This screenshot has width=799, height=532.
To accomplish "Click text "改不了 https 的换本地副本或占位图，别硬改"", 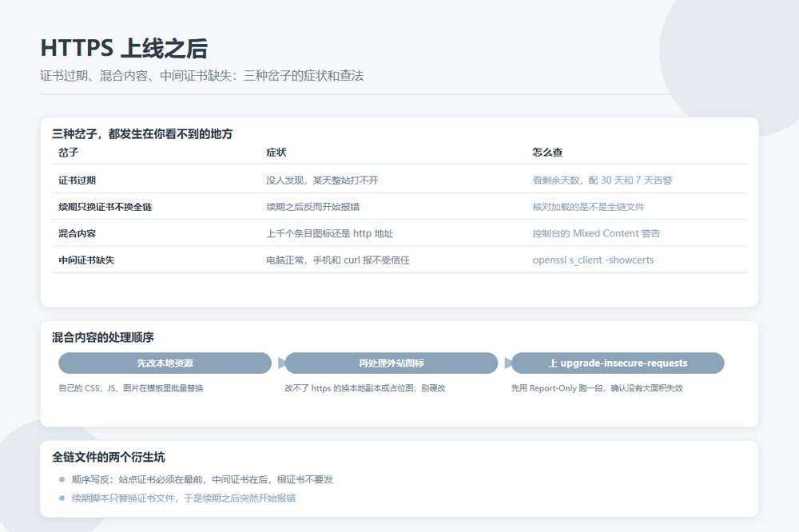I will [365, 388].
